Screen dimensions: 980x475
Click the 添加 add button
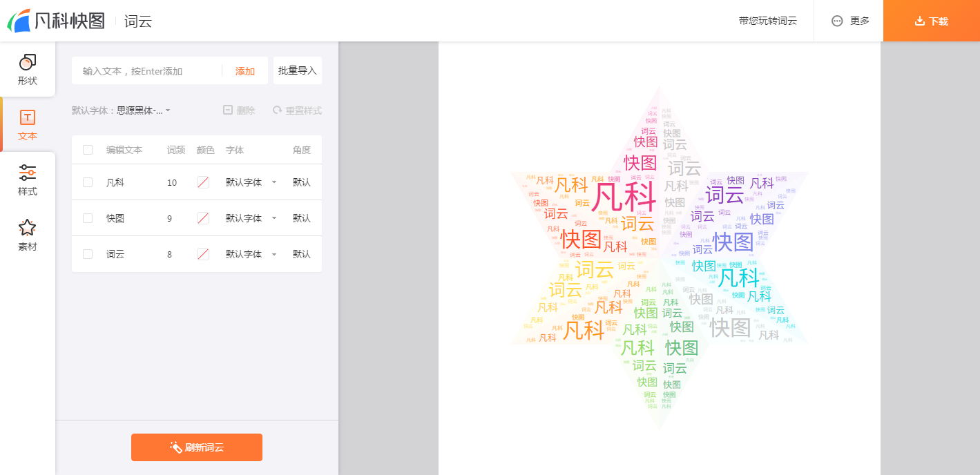click(245, 71)
